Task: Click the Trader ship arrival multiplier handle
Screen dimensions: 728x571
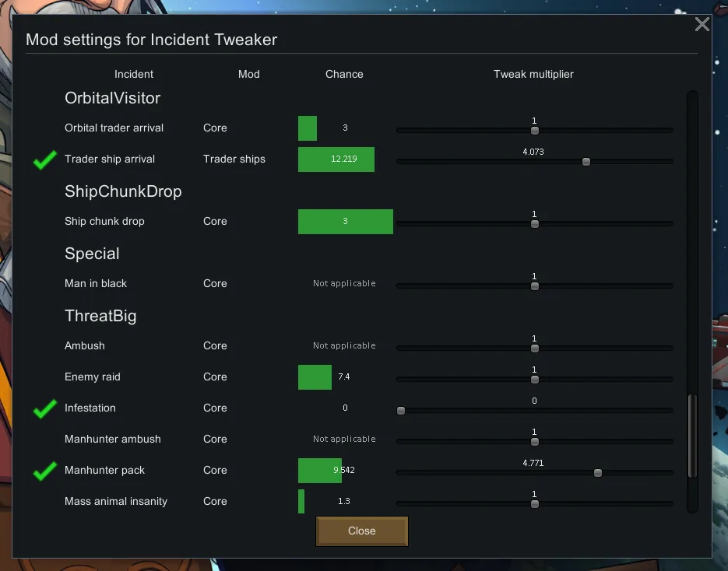Action: 586,162
